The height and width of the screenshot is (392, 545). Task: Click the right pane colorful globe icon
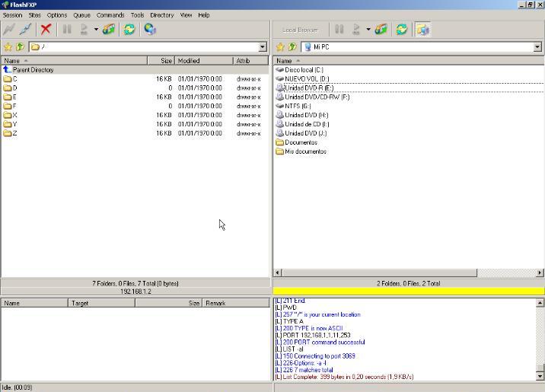tap(381, 29)
